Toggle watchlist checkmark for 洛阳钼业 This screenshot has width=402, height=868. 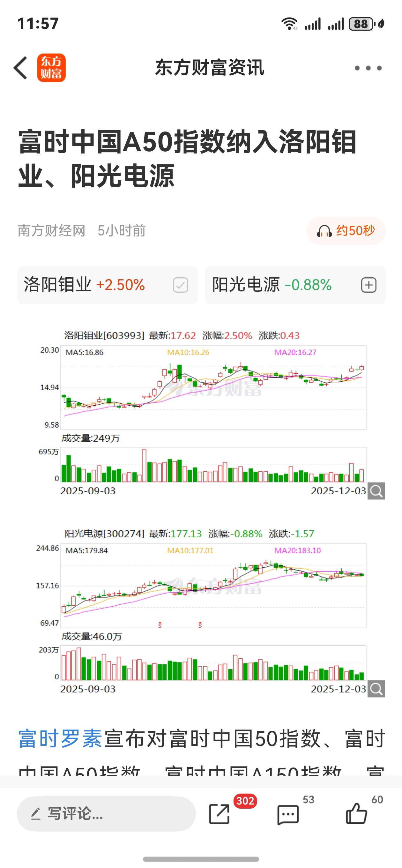181,285
